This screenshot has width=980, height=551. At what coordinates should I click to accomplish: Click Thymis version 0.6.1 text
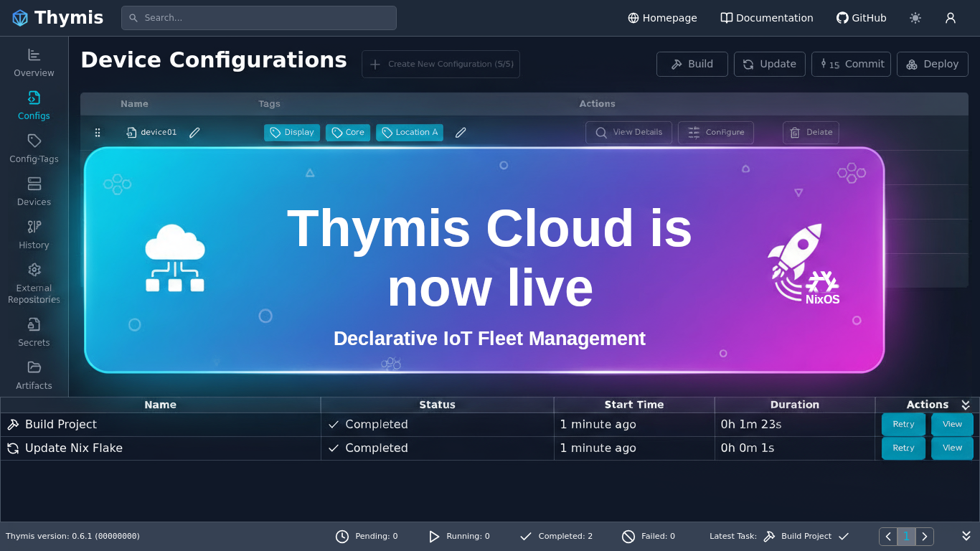coord(72,537)
